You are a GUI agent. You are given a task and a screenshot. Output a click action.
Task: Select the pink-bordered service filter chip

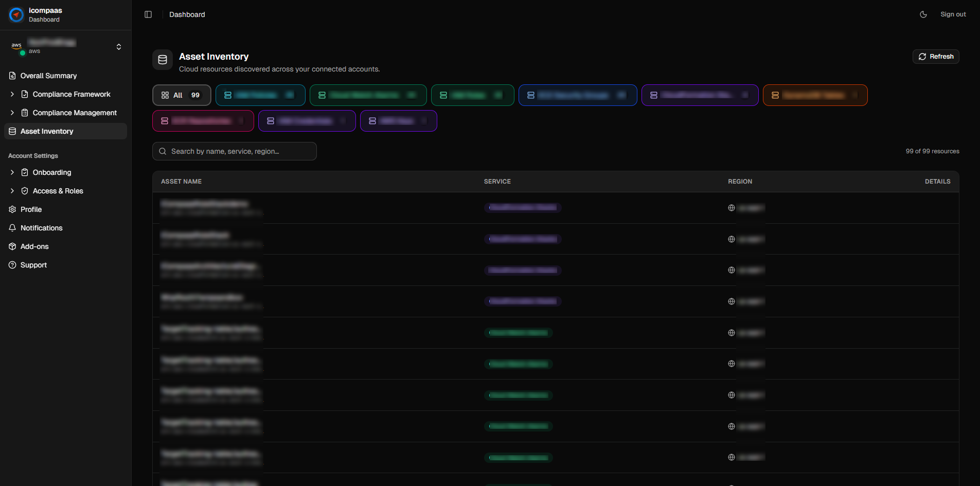(203, 121)
